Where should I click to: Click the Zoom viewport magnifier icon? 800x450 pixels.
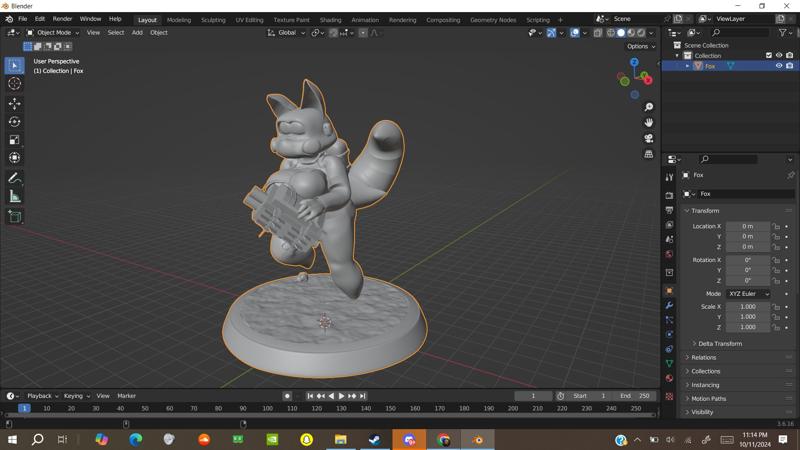[648, 107]
